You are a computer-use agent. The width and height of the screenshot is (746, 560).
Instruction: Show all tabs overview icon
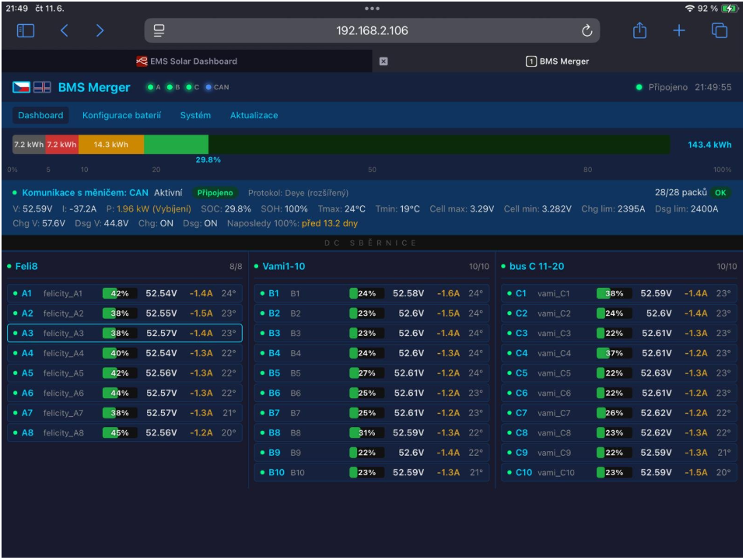720,31
